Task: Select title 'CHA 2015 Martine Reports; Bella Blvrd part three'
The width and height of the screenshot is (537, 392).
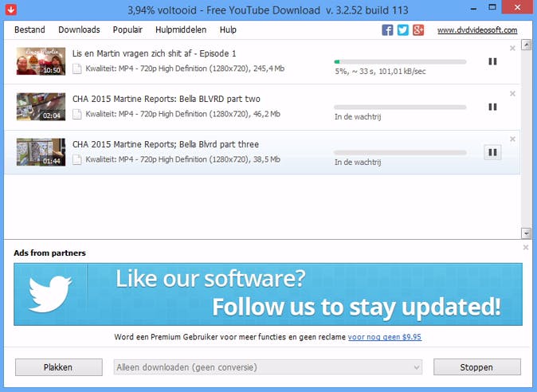Action: 166,144
